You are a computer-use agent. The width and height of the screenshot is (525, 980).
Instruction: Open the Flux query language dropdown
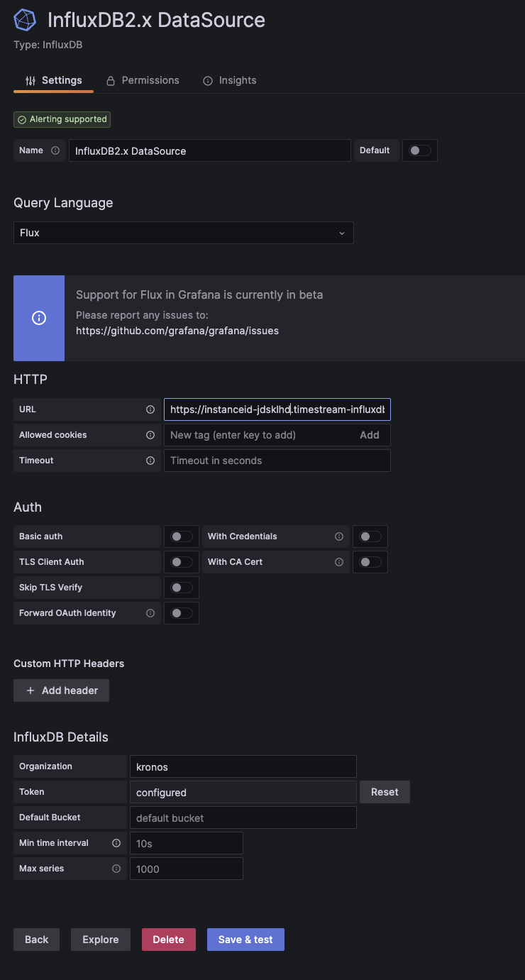(183, 233)
